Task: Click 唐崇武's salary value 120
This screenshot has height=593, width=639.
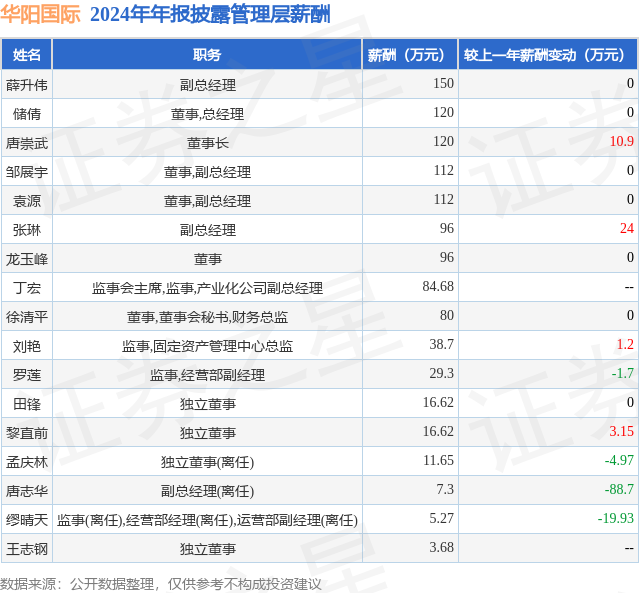Action: click(x=443, y=141)
